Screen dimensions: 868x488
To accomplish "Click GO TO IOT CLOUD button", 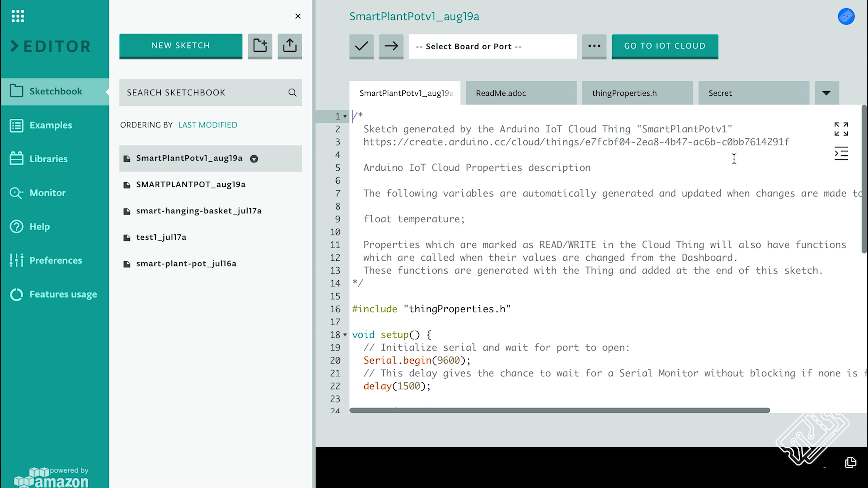I will [665, 46].
